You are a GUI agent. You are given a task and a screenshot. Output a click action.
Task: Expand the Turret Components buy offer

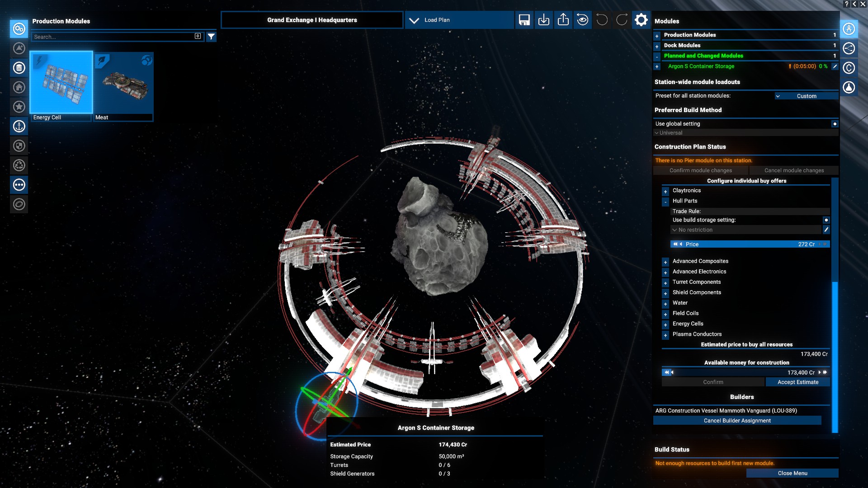pos(665,283)
